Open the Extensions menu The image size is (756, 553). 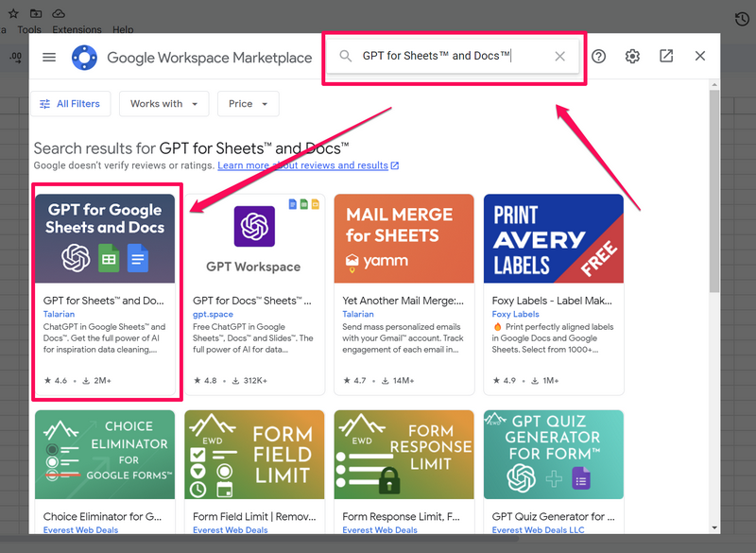pyautogui.click(x=76, y=28)
